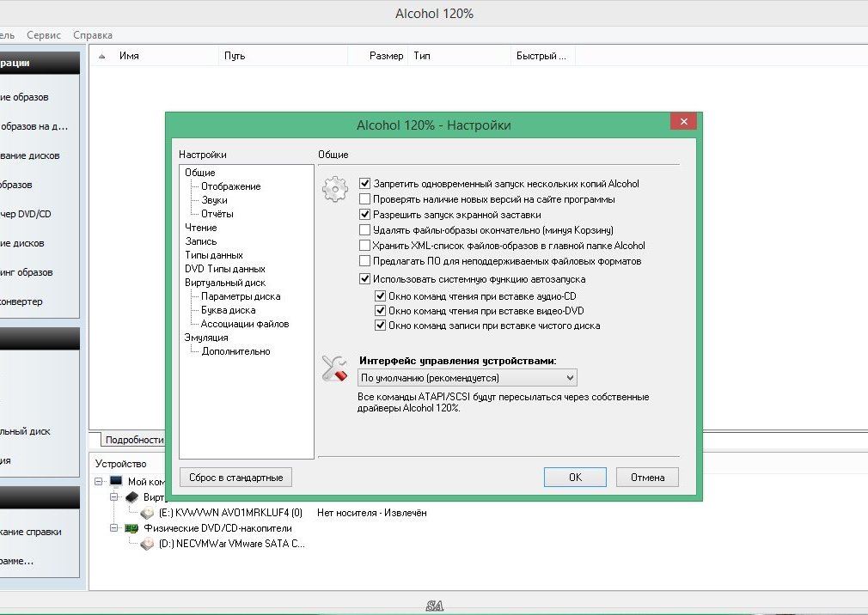Open the Сервис menu
The height and width of the screenshot is (615, 868).
pos(44,35)
